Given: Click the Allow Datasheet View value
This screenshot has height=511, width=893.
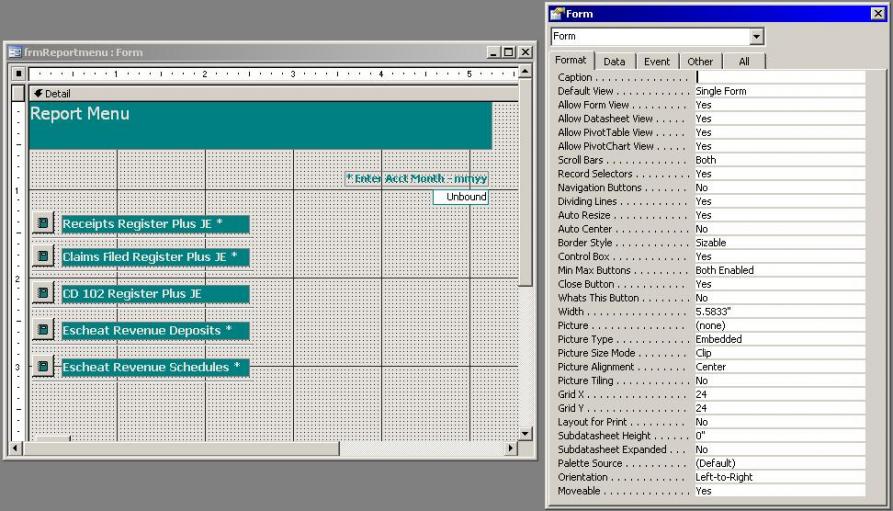Looking at the screenshot, I should coord(780,118).
